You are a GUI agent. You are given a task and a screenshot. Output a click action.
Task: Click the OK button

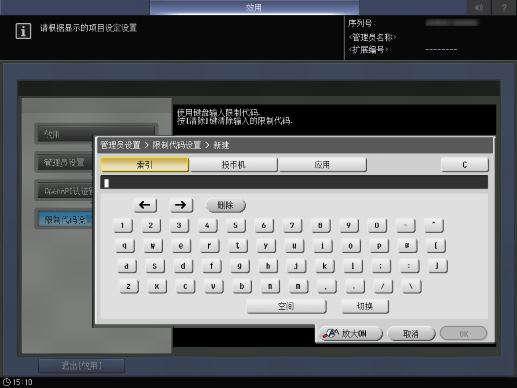click(463, 333)
